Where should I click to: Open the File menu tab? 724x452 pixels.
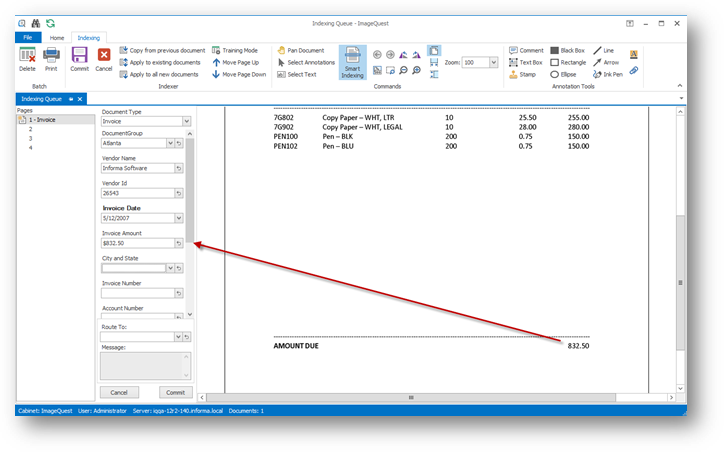pos(28,37)
